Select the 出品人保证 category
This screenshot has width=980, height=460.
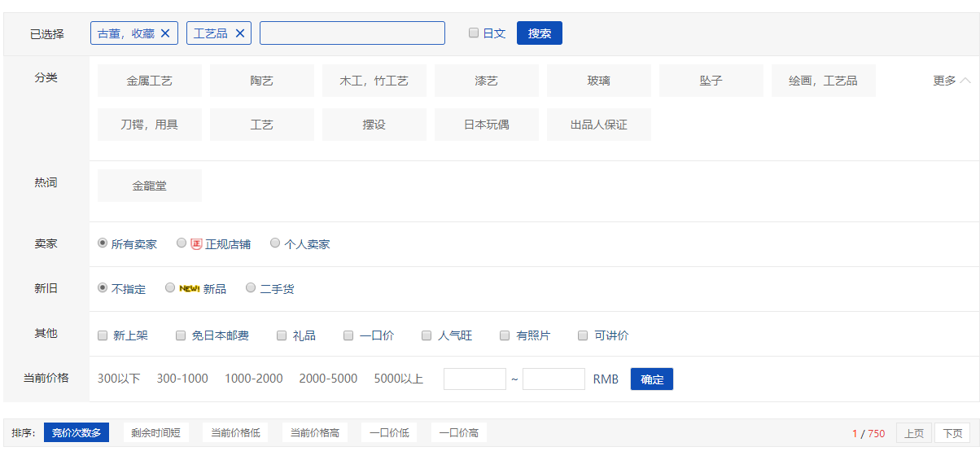599,125
